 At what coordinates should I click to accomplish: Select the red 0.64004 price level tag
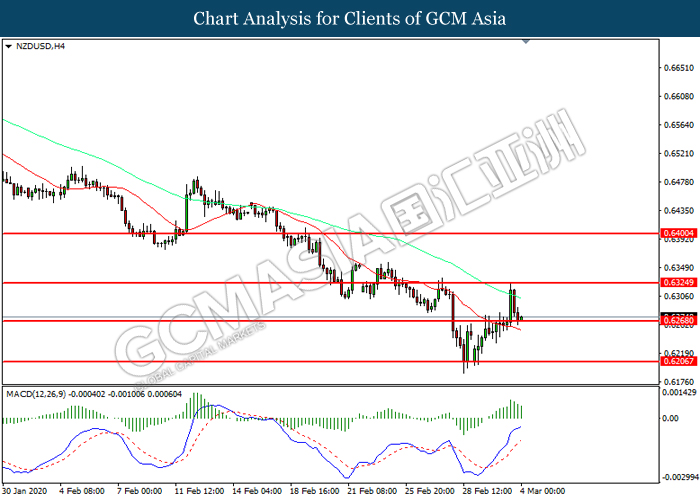click(678, 233)
